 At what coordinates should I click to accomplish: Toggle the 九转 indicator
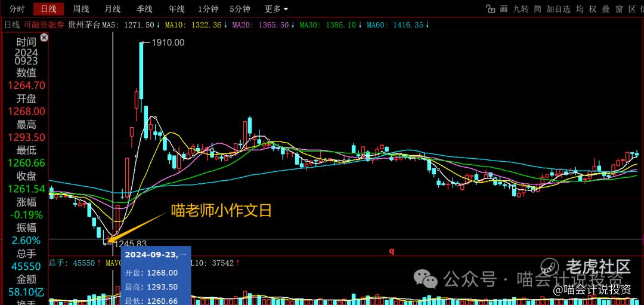pos(522,8)
